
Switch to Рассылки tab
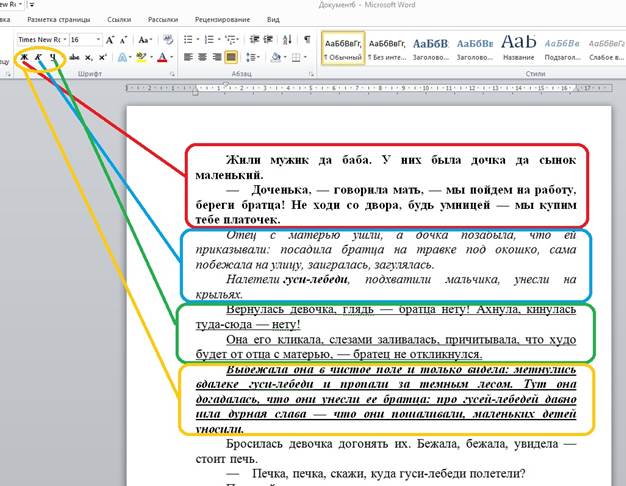click(x=162, y=20)
